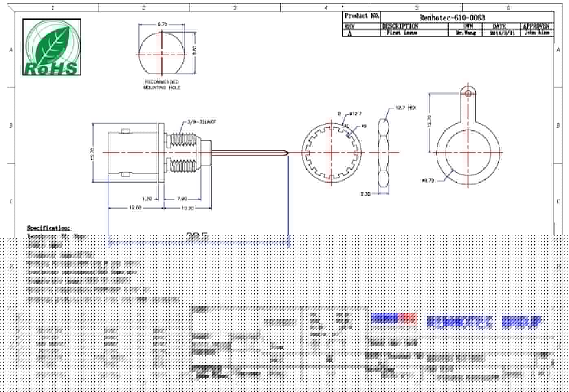The height and width of the screenshot is (392, 569).
Task: Select the 7.90 dimension under the thread
Action: coord(182,199)
